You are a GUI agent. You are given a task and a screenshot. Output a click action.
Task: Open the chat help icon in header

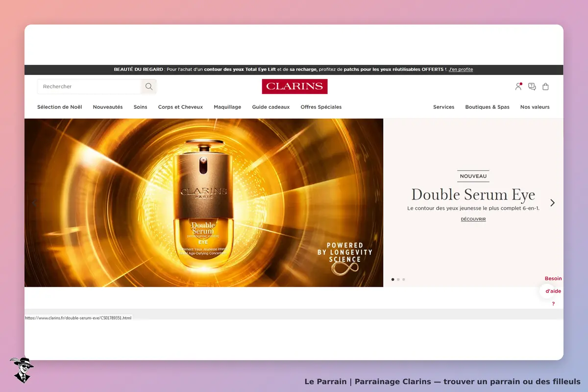[532, 87]
